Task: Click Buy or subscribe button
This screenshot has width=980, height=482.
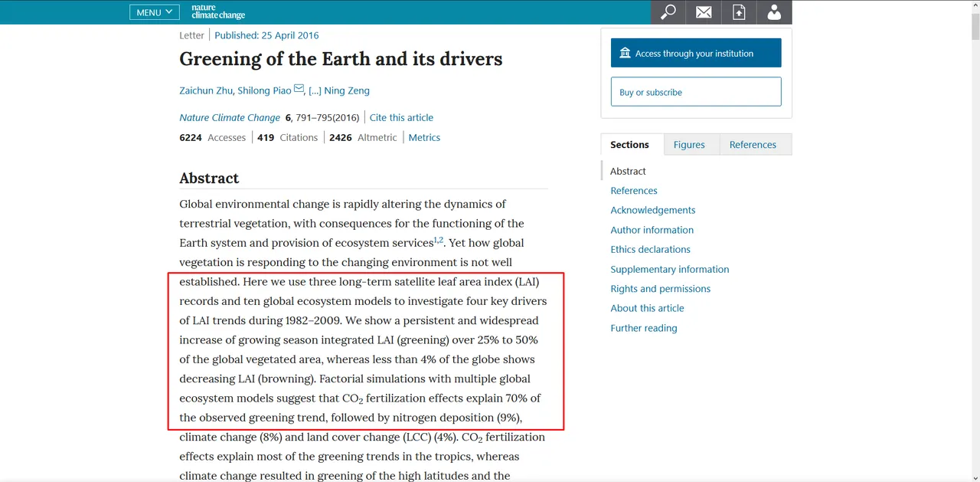Action: coord(696,92)
